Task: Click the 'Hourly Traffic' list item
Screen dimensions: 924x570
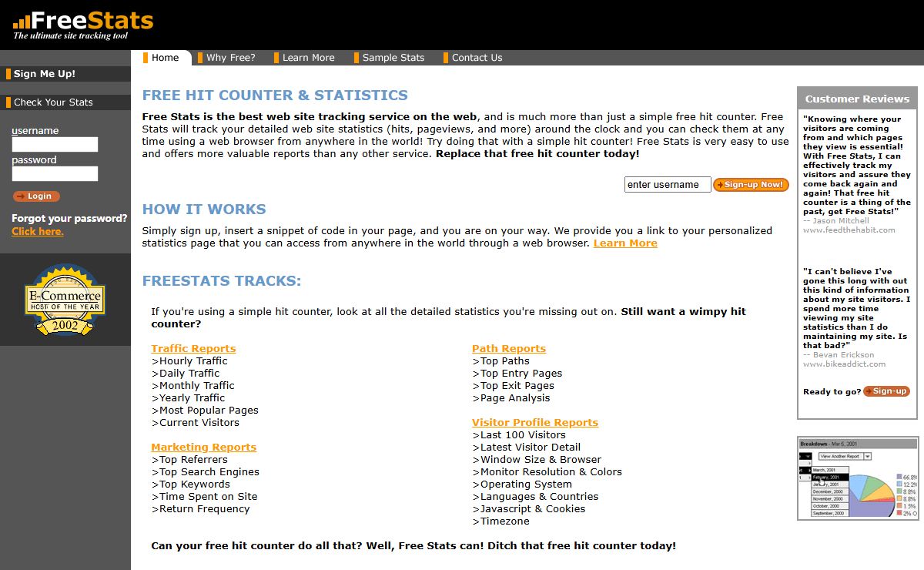Action: [189, 361]
